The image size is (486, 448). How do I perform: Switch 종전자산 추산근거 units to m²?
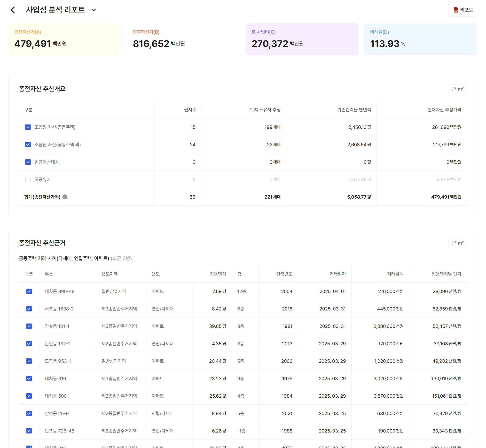pyautogui.click(x=457, y=243)
